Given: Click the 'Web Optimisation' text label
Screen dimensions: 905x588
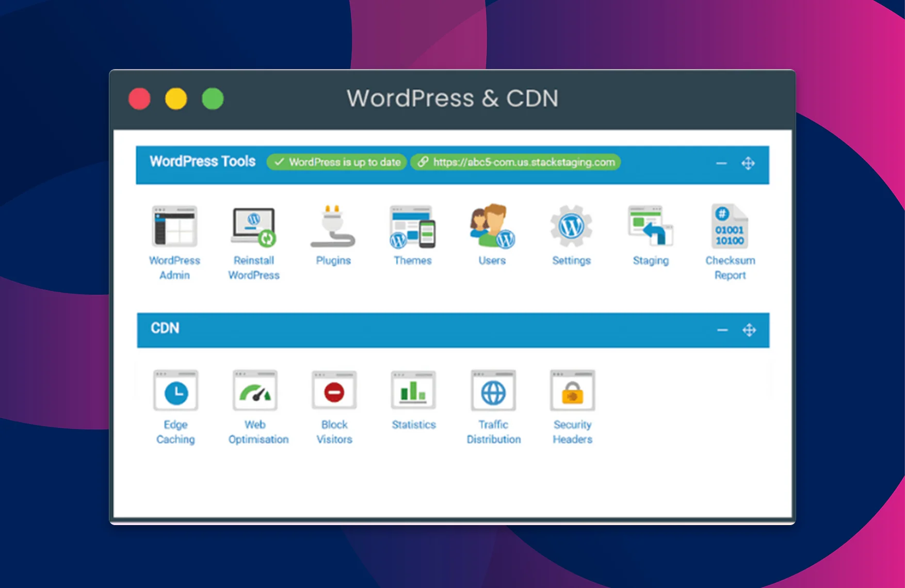Looking at the screenshot, I should (258, 432).
